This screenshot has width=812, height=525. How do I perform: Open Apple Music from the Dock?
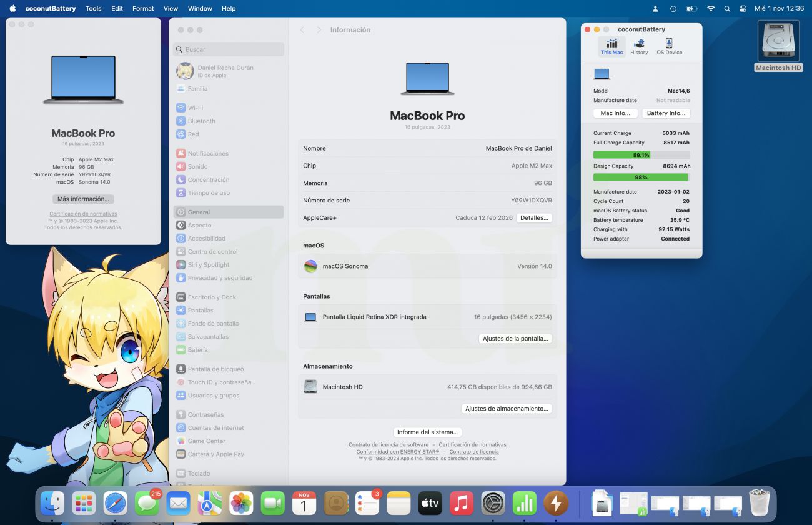(x=462, y=503)
